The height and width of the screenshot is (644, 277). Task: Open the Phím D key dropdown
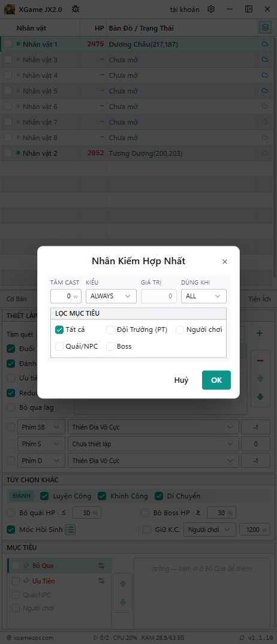click(x=41, y=461)
